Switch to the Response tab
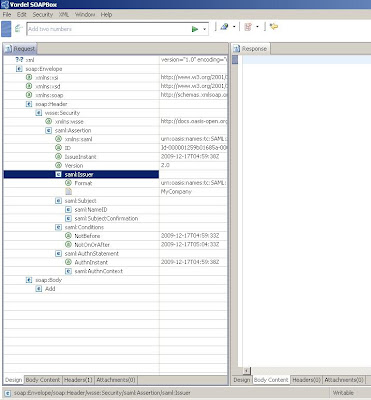The image size is (371, 400). coord(250,49)
